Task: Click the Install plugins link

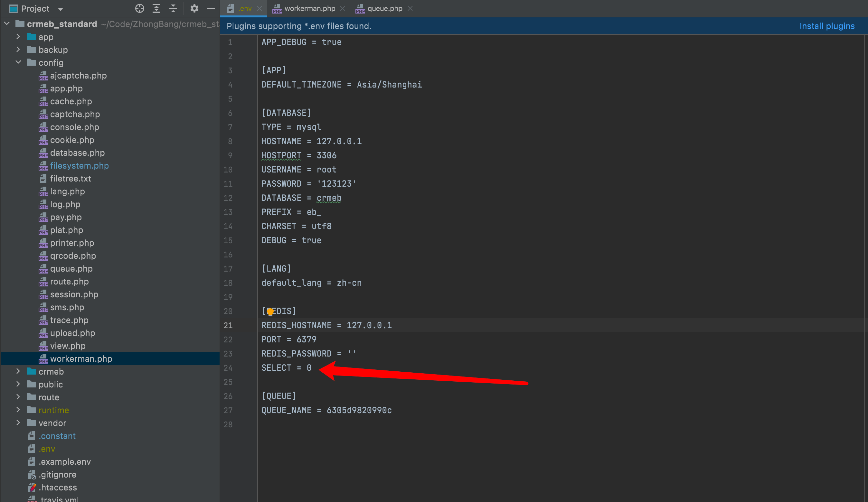Action: 827,26
